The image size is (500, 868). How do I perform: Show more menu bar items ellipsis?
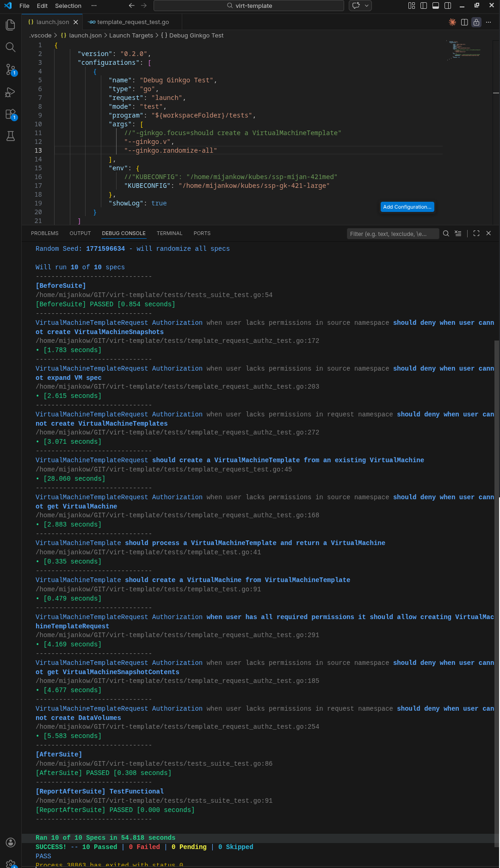[94, 6]
